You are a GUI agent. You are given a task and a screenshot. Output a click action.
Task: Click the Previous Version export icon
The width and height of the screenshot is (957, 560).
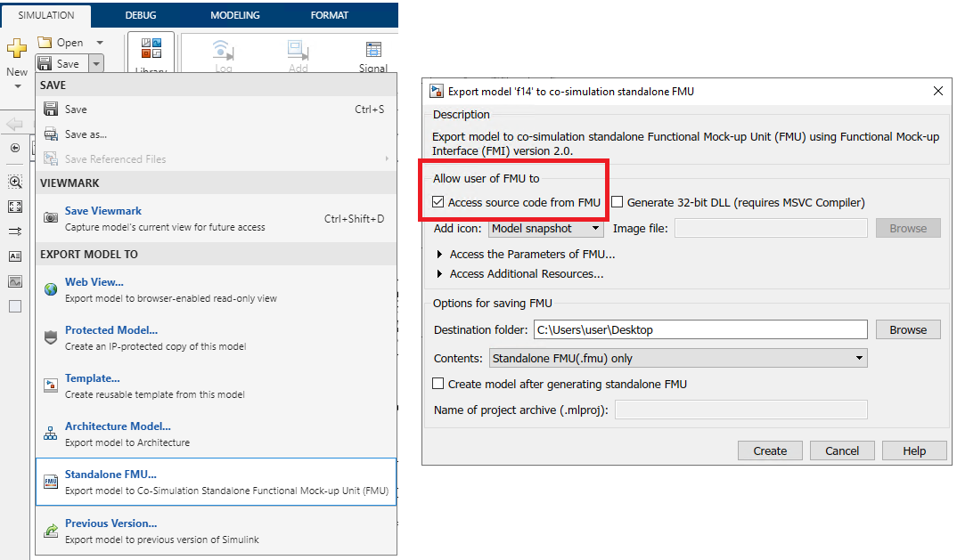[x=51, y=531]
